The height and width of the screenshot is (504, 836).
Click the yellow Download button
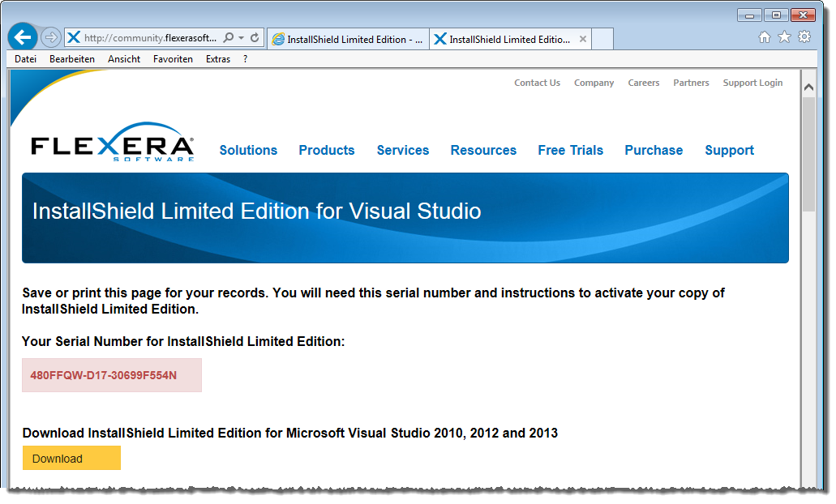pos(71,458)
